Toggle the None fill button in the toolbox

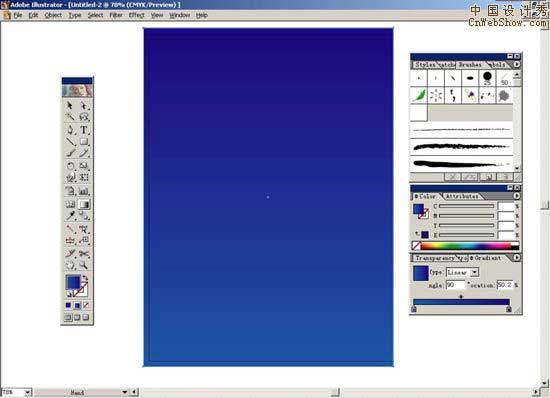tap(86, 305)
